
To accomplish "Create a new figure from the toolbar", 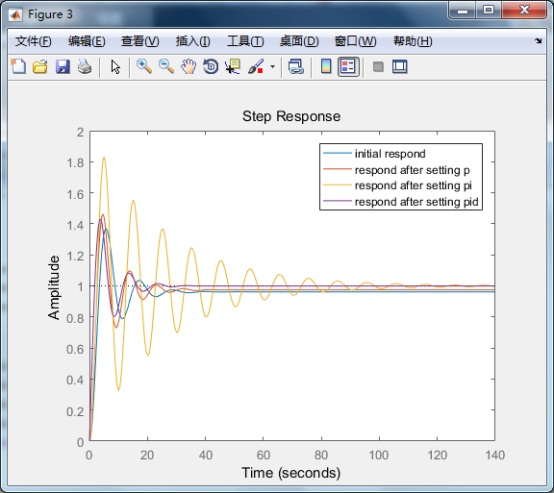I will click(18, 66).
